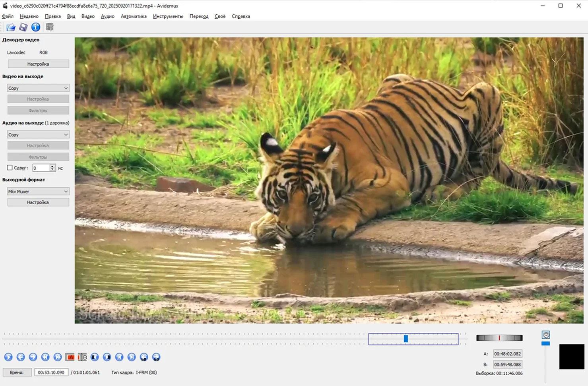The height and width of the screenshot is (386, 588).
Task: Open a video file via the folder icon
Action: click(11, 27)
